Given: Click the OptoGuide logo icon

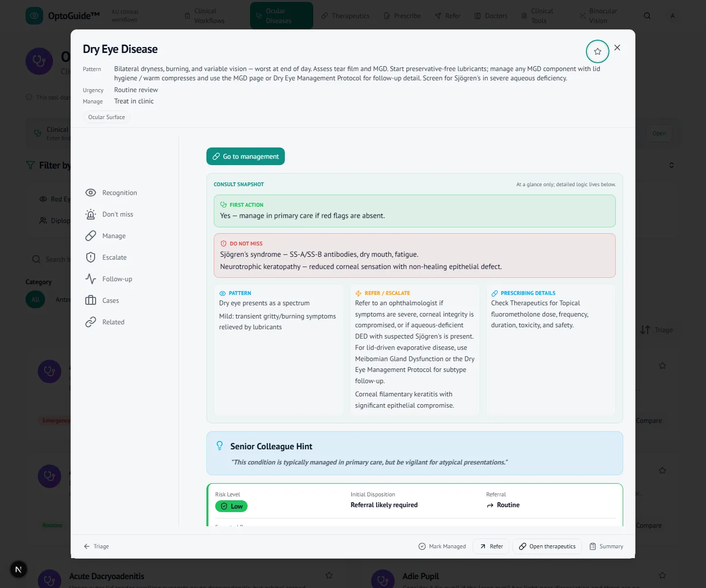Looking at the screenshot, I should (34, 16).
